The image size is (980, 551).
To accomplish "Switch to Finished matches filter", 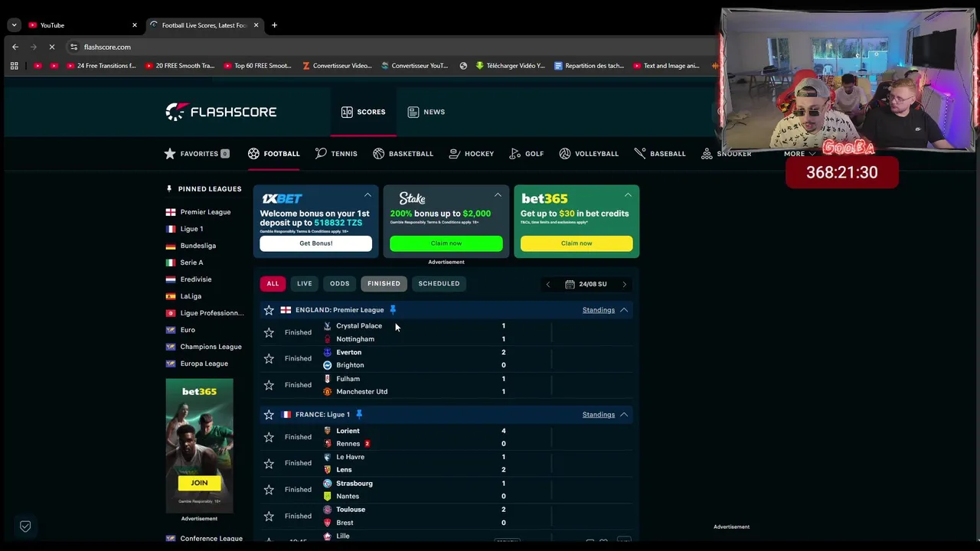I will [x=384, y=284].
